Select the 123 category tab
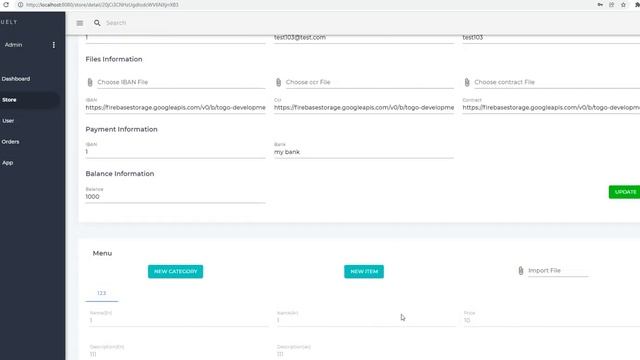The width and height of the screenshot is (640, 360). pos(102,293)
